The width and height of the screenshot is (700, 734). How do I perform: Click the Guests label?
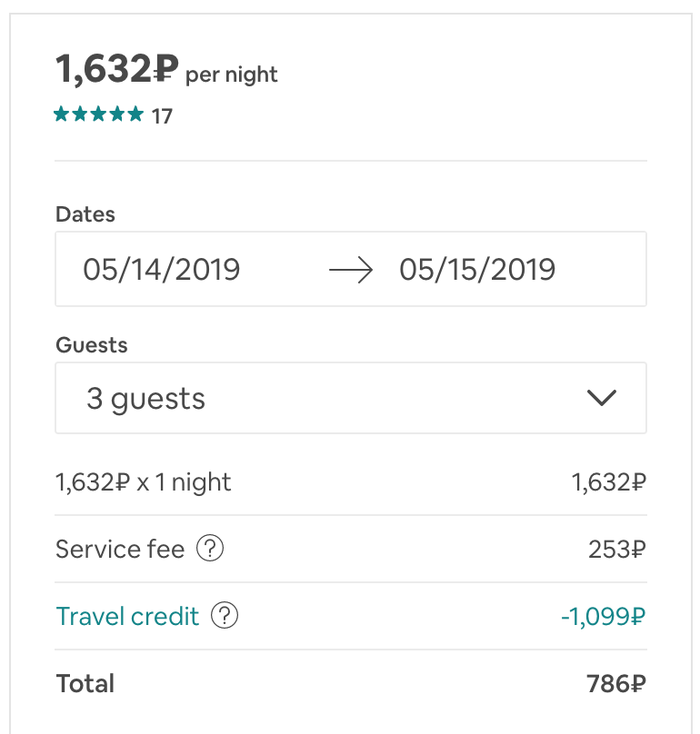[91, 345]
